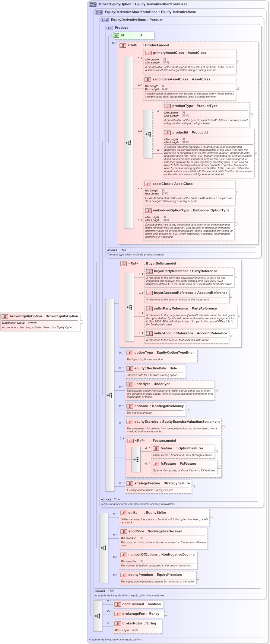Viewport: 270px width, 644px height.
Task: Click the CT icon of BrokerEquityOption type
Action: [x=93, y=4]
